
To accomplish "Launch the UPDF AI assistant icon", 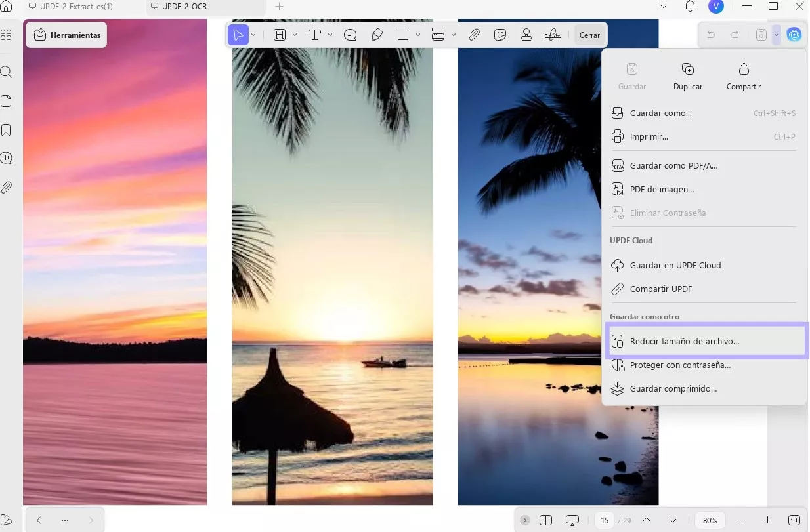I will coord(794,35).
